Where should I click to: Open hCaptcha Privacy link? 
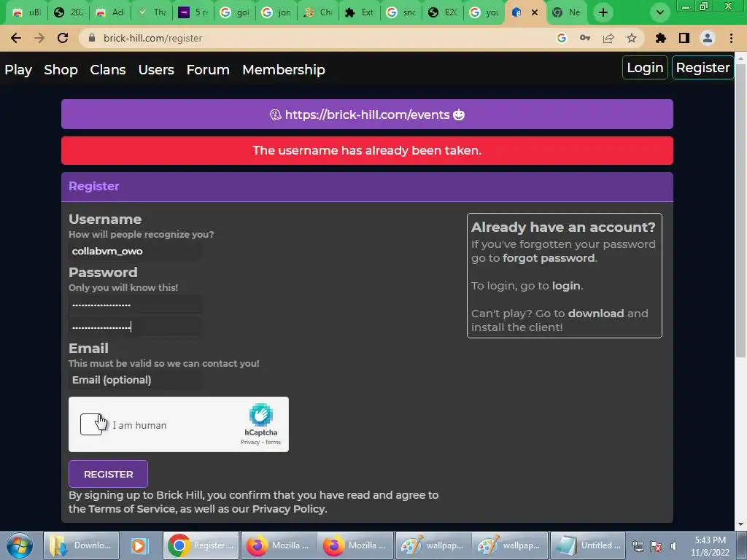tap(249, 443)
